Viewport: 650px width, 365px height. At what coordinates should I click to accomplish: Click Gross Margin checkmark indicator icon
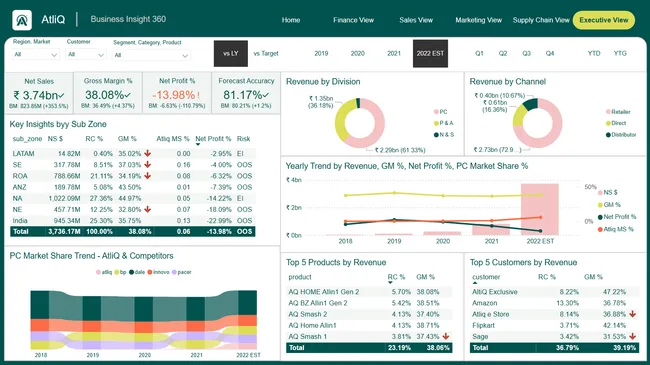click(x=128, y=95)
